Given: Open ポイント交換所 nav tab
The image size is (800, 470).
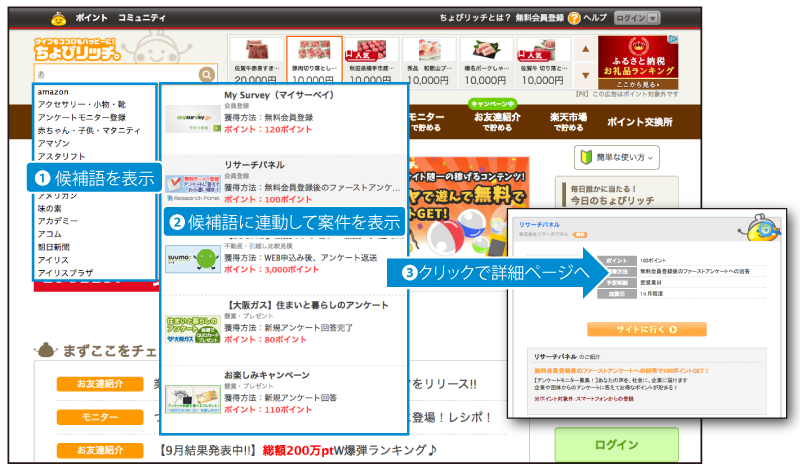Looking at the screenshot, I should [639, 122].
